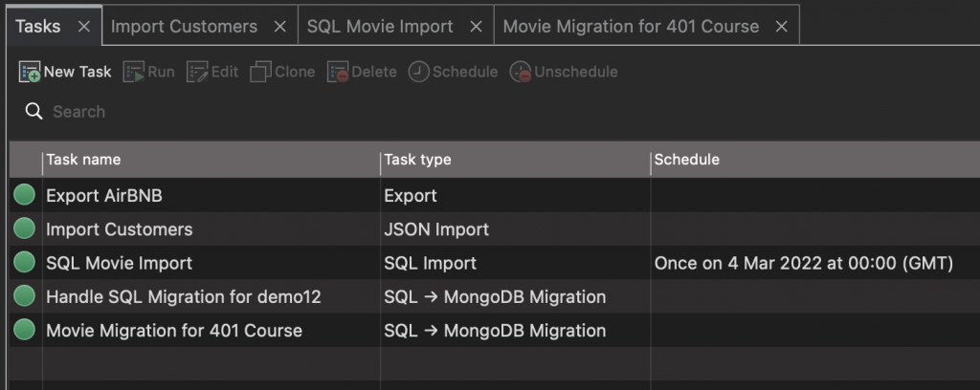Click the New Task icon
The height and width of the screenshot is (390, 980).
tap(30, 72)
